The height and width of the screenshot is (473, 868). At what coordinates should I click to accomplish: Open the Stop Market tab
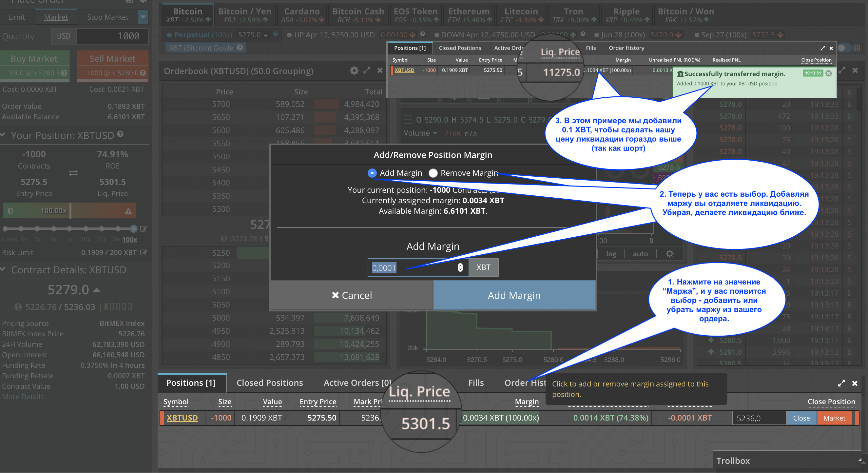[107, 17]
